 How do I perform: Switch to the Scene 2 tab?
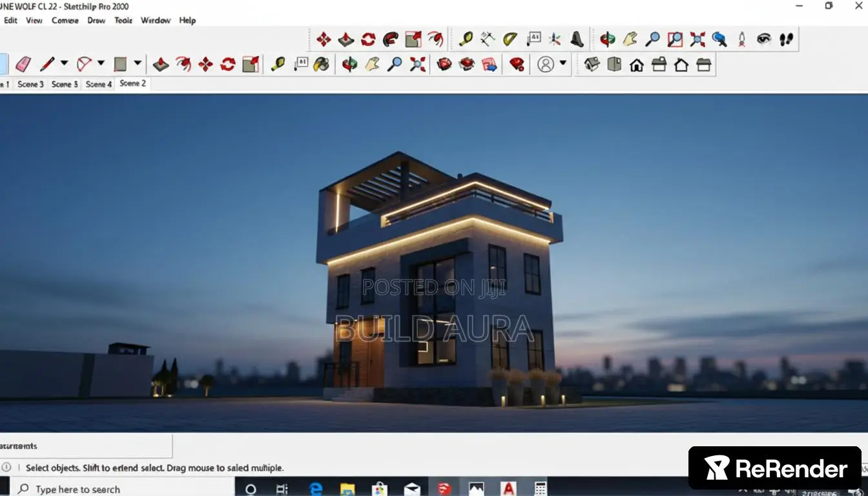tap(133, 83)
